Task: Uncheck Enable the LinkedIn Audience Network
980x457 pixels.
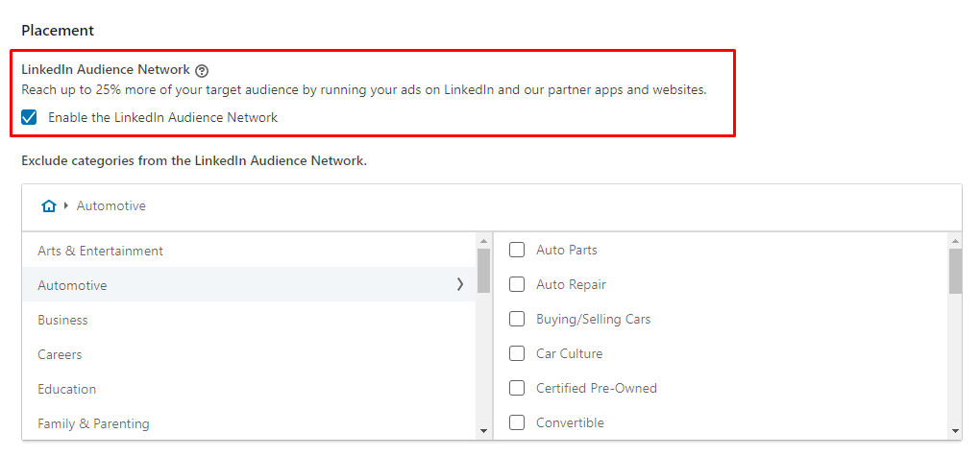Action: click(29, 117)
